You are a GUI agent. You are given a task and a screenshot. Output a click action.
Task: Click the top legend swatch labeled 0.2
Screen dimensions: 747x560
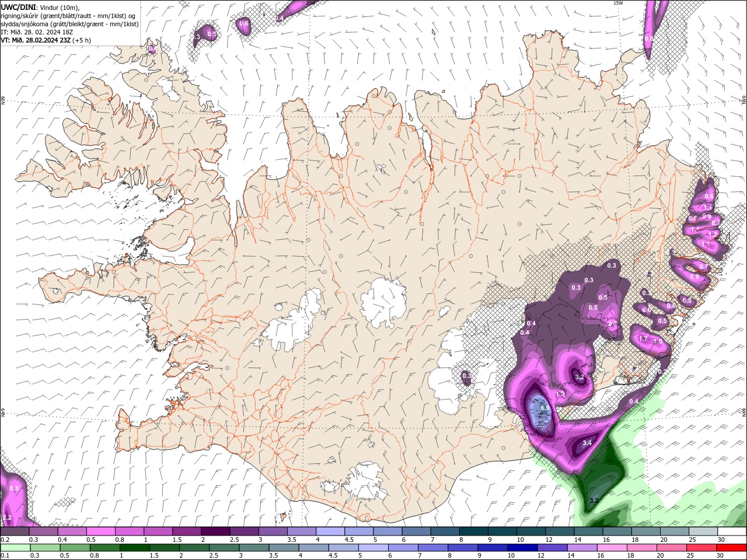click(15, 531)
